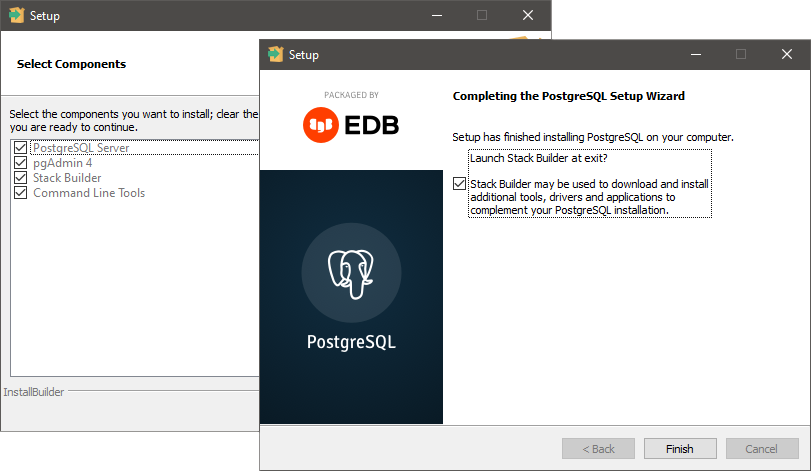Click the 'Completing the PostgreSQL Setup Wizard' heading
811x471 pixels.
568,96
